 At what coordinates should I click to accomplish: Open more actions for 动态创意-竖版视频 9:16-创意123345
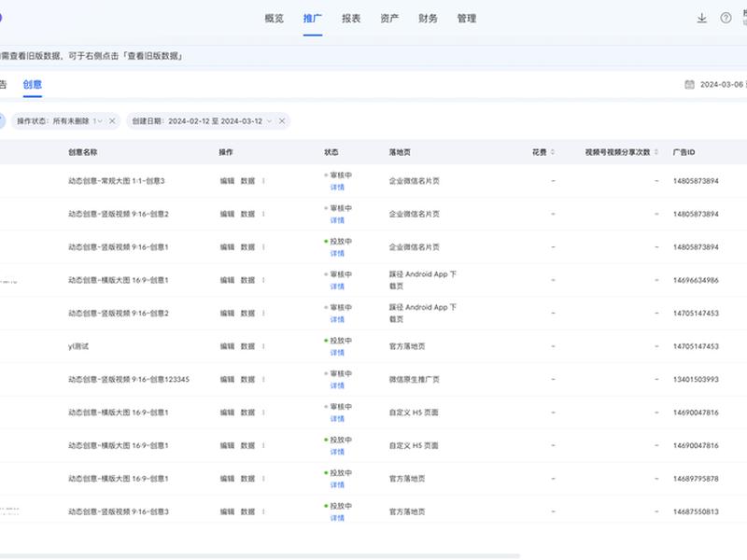[263, 380]
